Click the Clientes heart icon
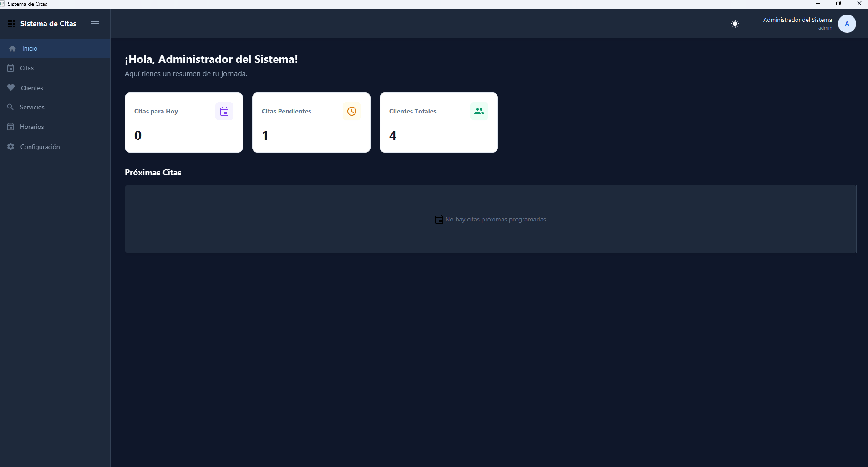The height and width of the screenshot is (467, 868). pyautogui.click(x=10, y=87)
